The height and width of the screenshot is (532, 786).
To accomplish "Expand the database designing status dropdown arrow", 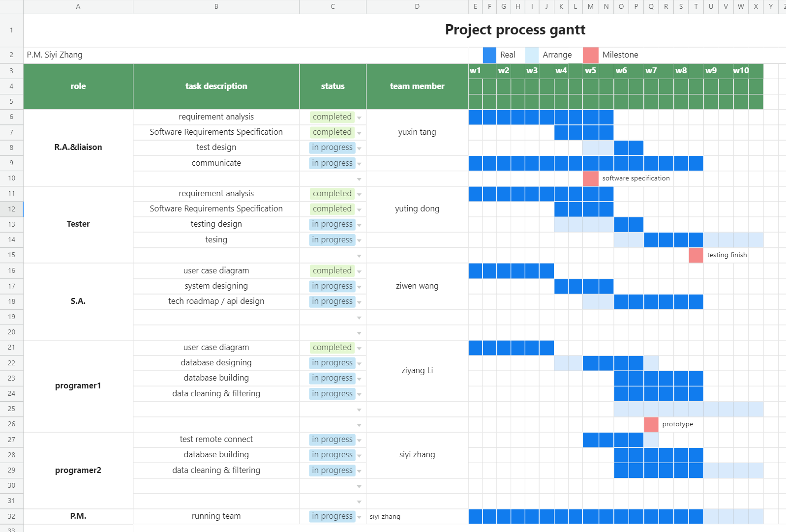I will pyautogui.click(x=359, y=364).
